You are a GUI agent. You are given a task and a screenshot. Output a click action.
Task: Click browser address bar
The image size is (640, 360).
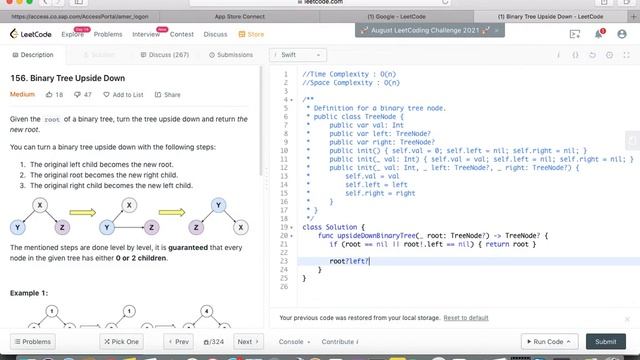pos(320,2)
